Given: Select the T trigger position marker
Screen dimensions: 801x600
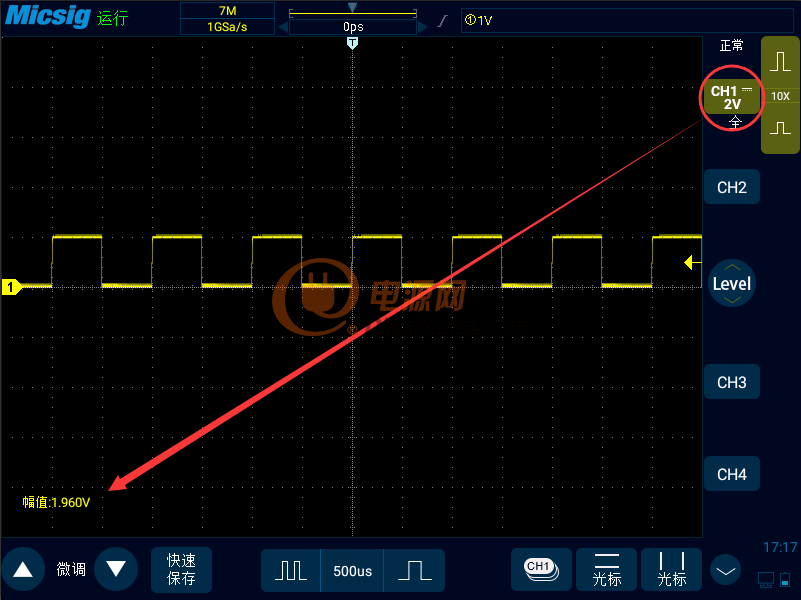Looking at the screenshot, I should 352,43.
